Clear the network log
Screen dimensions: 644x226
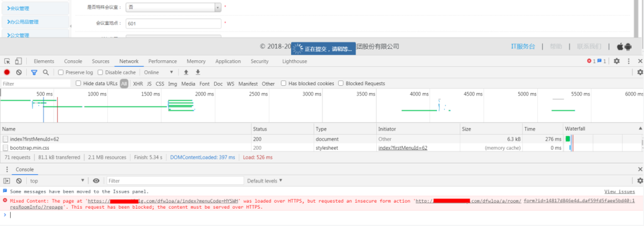(19, 72)
